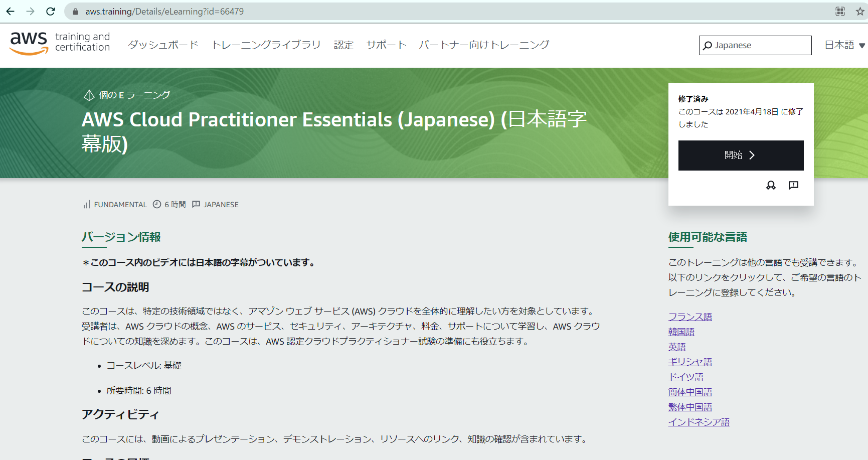Open the 繁体中国語 language link
Screen dimensions: 868x460
pos(690,407)
